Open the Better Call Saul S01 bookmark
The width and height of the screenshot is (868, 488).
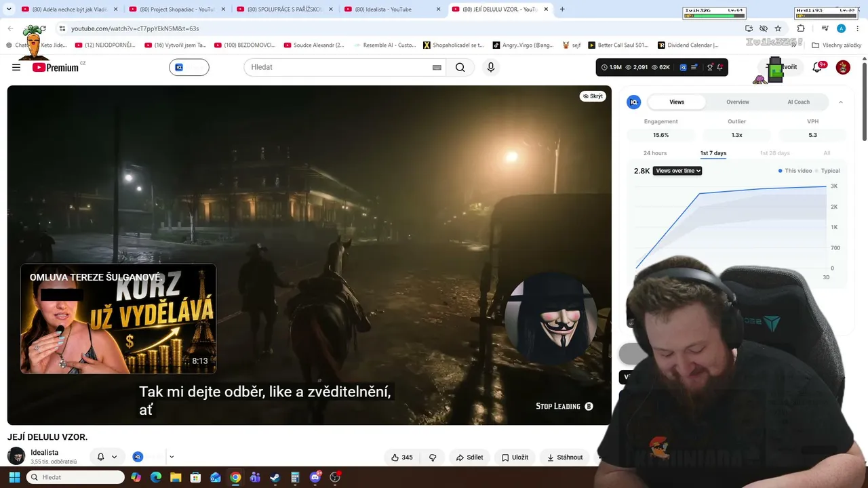(x=618, y=45)
